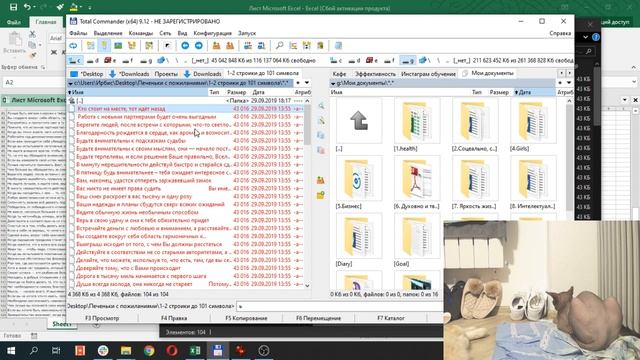Select drive d in the left panel
640x360 pixels.
pos(93,60)
